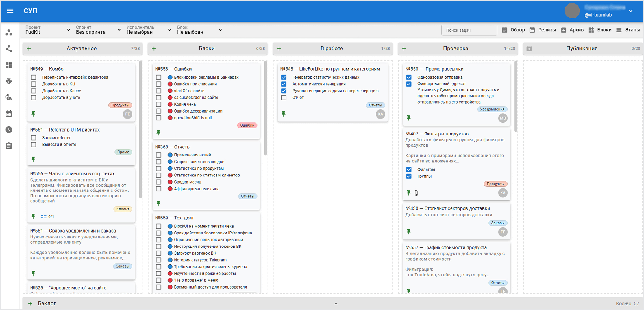This screenshot has width=644, height=310.
Task: Toggle pin on task №549 Комбо
Action: 33,114
